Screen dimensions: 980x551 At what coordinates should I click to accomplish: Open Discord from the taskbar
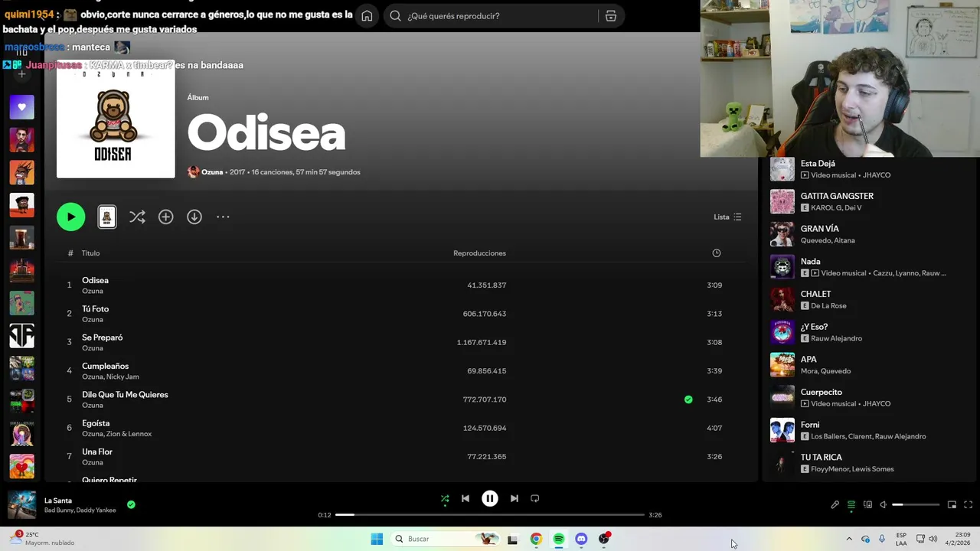pos(581,540)
